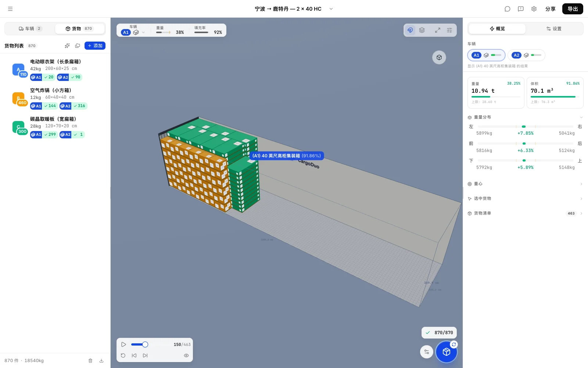Click the container label (A1) 40 英尺高柜集装箱

[x=287, y=156]
